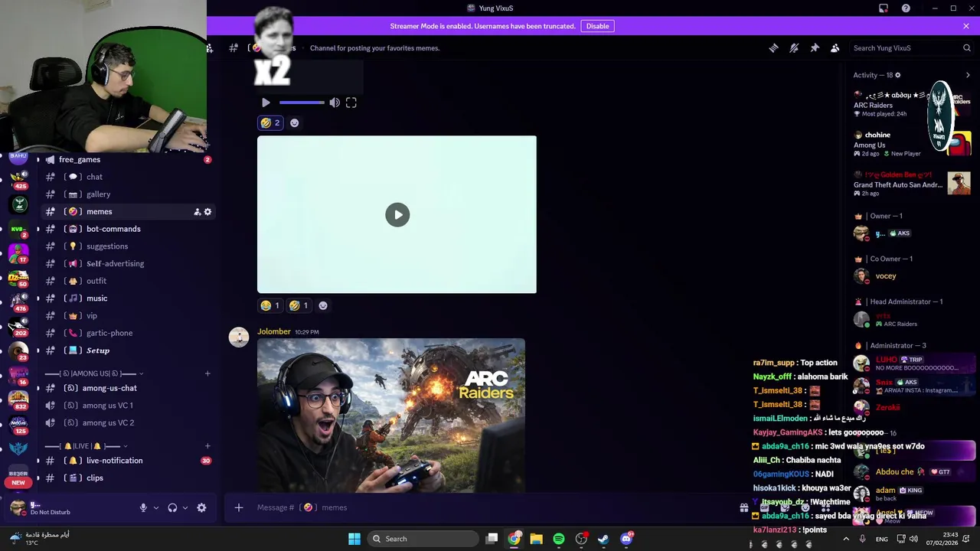Collapse the LIVE category
This screenshot has width=980, height=551.
(x=87, y=446)
